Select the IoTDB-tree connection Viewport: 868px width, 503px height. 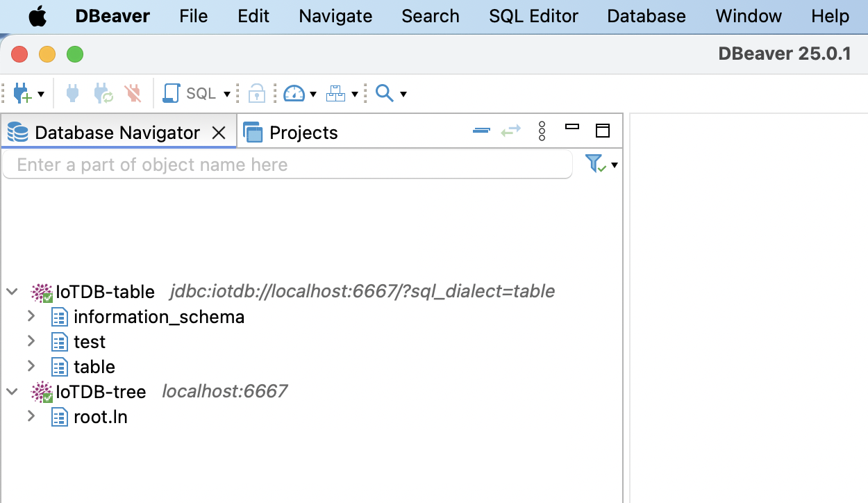tap(101, 392)
